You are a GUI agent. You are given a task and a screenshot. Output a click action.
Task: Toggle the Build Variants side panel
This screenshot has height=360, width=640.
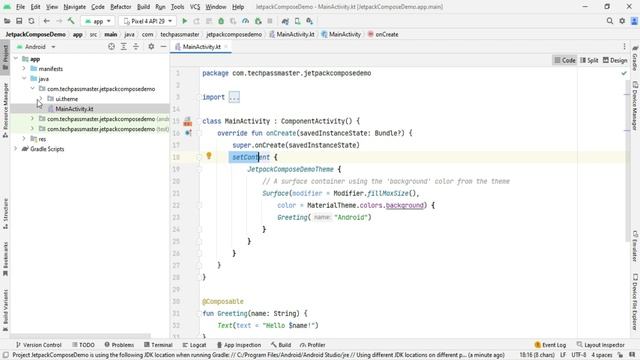coord(5,309)
